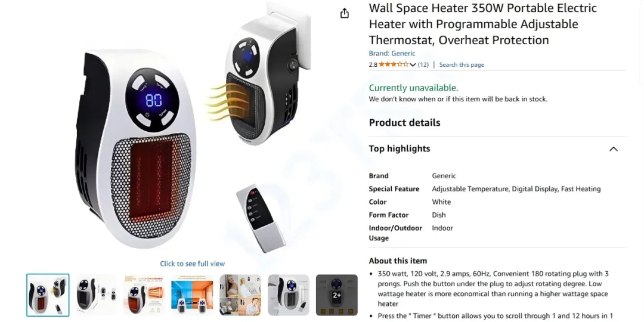Collapse the Top highlights section
Screen dimensions: 644x322
[613, 149]
